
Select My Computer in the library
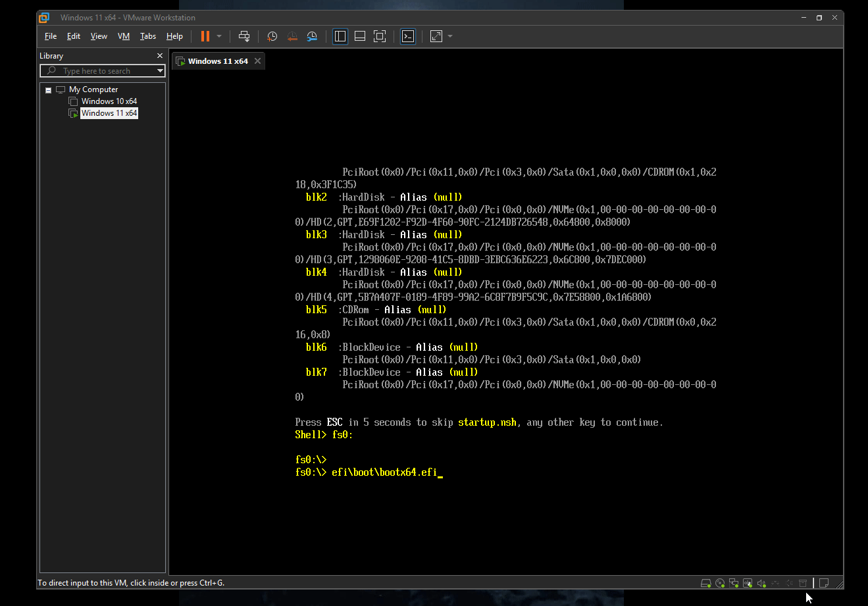93,89
